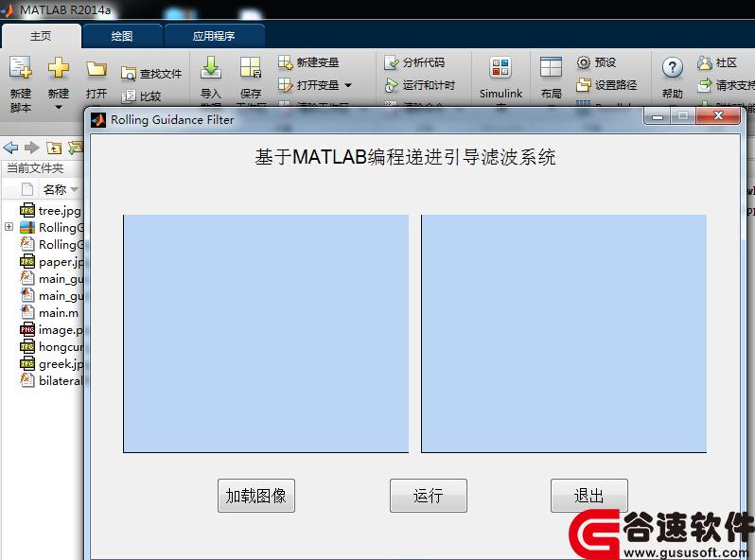Click the Open (打开) folder icon
The image size is (755, 560).
point(97,69)
